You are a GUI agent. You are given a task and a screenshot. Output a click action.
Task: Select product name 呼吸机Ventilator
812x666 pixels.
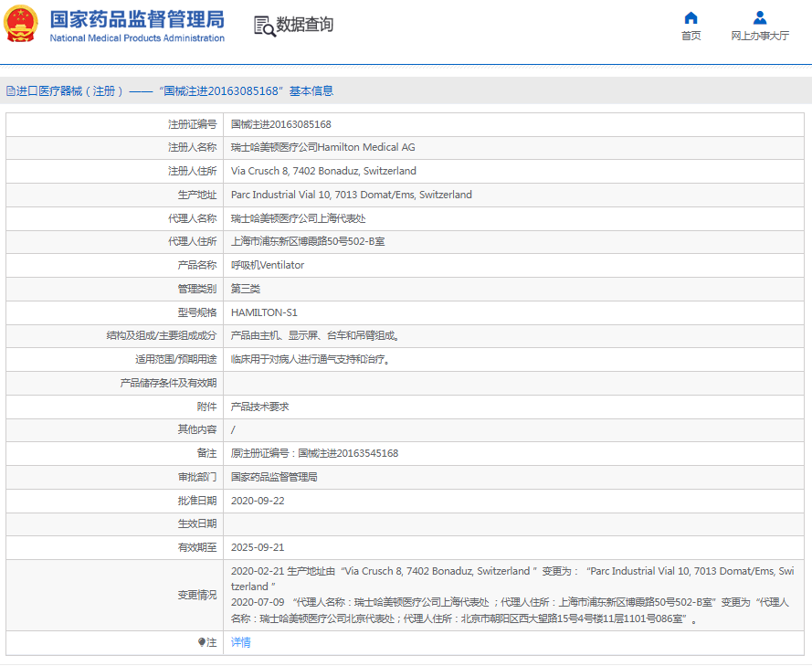coord(268,265)
